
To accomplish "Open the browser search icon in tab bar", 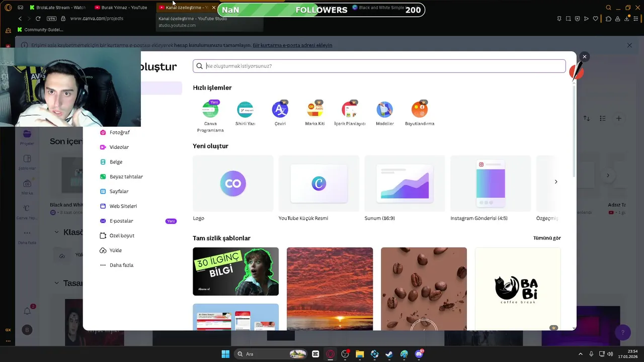I will tap(608, 8).
